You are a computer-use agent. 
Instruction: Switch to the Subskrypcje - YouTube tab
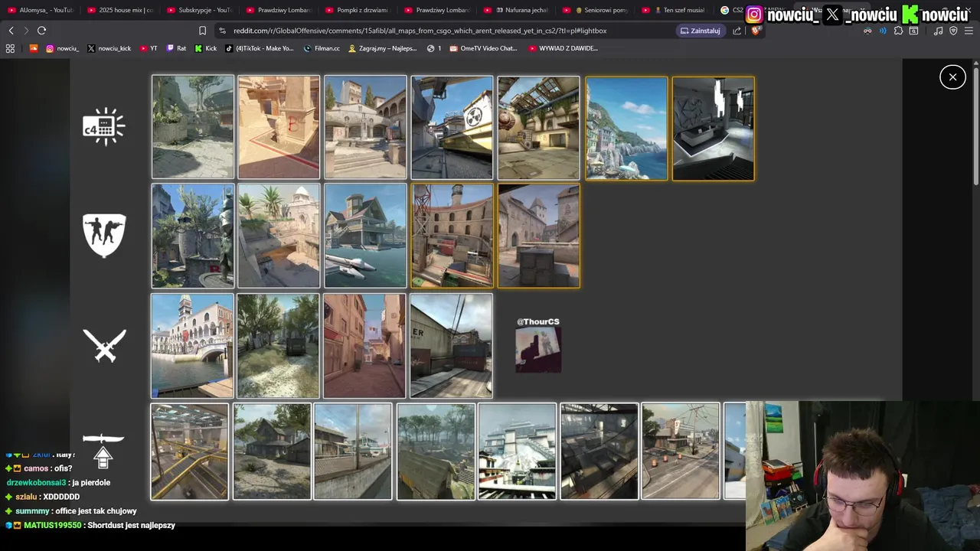coord(199,10)
